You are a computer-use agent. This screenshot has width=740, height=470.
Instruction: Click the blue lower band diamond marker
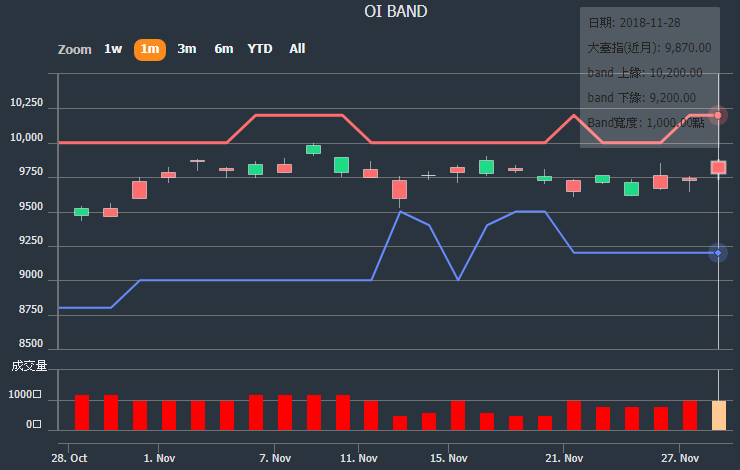pyautogui.click(x=718, y=253)
